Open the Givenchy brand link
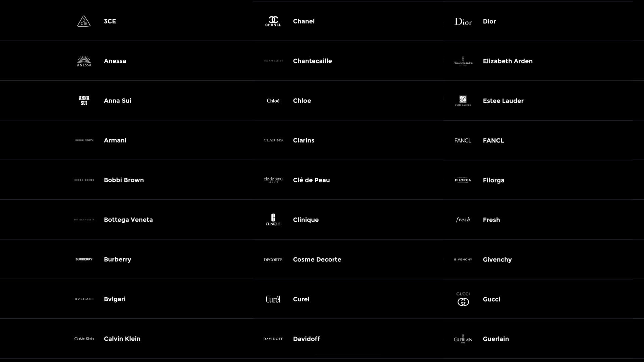 click(x=497, y=259)
